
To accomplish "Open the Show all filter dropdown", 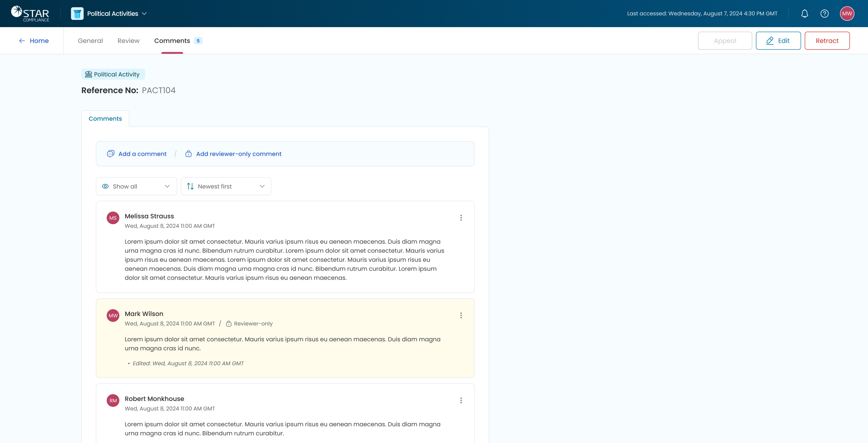I will 136,186.
